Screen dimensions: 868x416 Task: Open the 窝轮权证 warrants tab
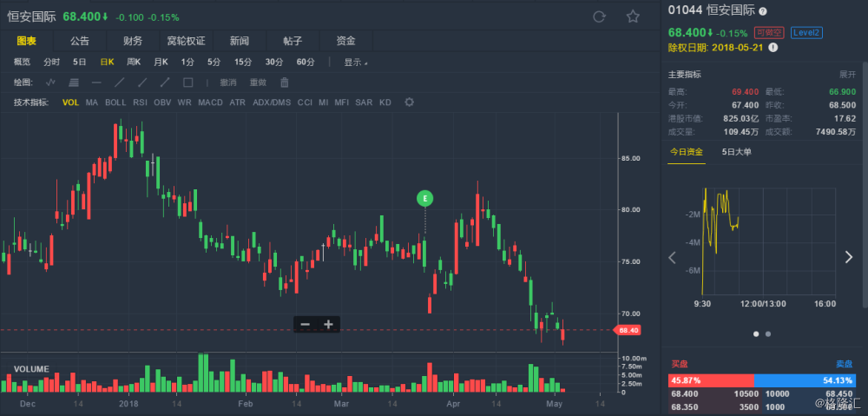pos(186,41)
